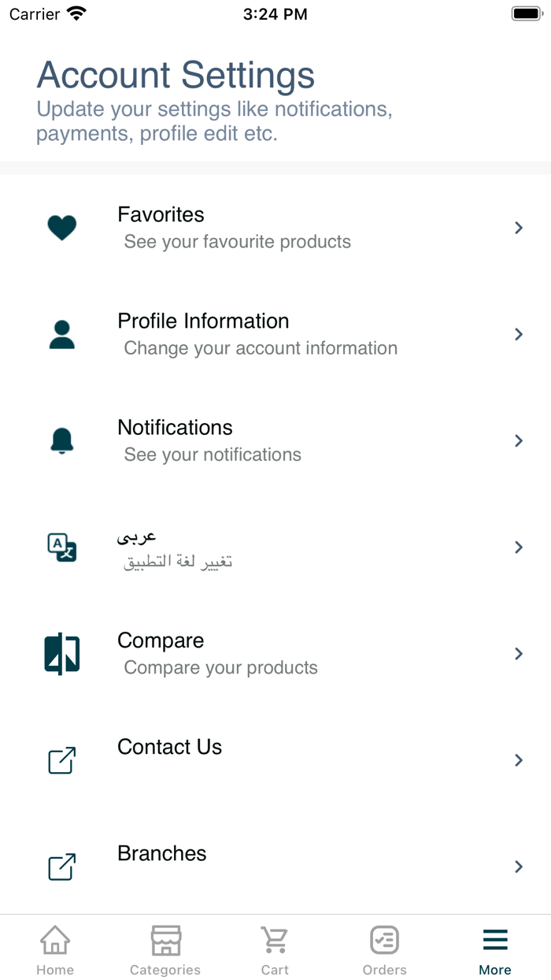
Task: Tap the external link icon beside Branches
Action: pyautogui.click(x=62, y=867)
